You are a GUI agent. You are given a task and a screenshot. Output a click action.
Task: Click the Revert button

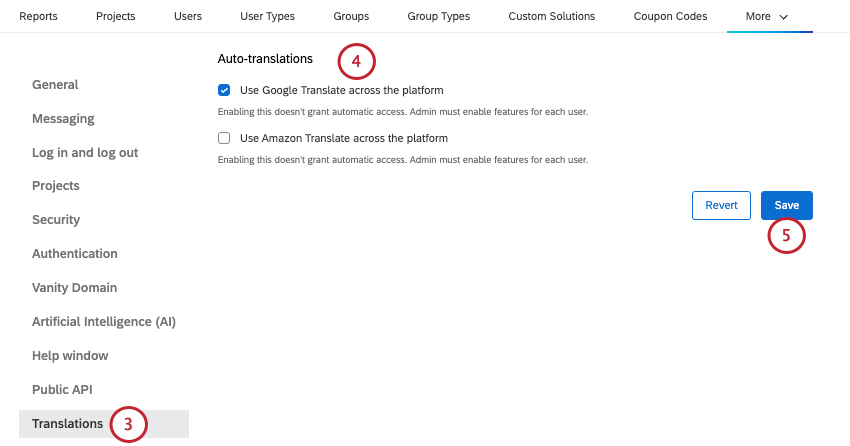pyautogui.click(x=721, y=205)
